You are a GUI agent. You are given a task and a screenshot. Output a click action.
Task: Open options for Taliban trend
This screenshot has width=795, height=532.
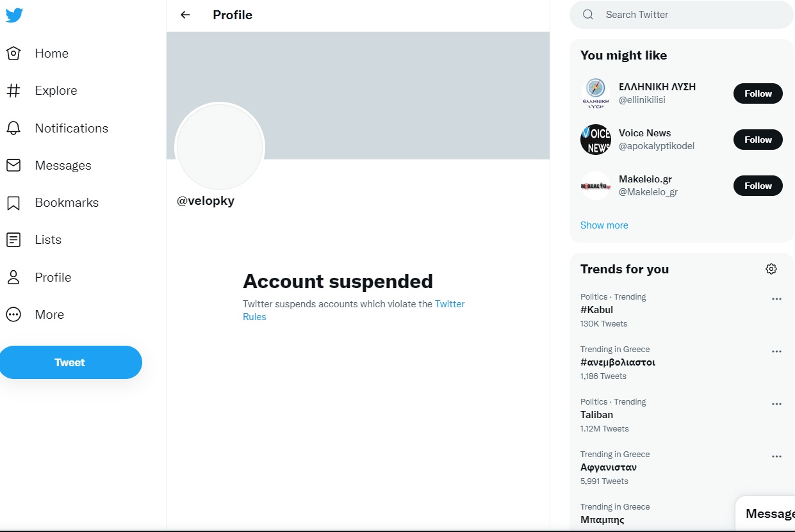776,404
